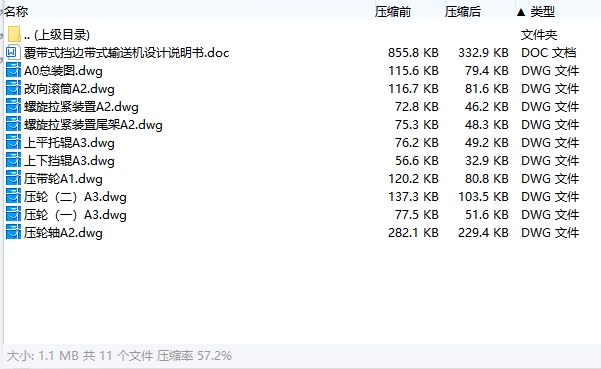
Task: Click the DWG 文件 type of 压轮轴A2.dwg
Action: click(x=550, y=233)
